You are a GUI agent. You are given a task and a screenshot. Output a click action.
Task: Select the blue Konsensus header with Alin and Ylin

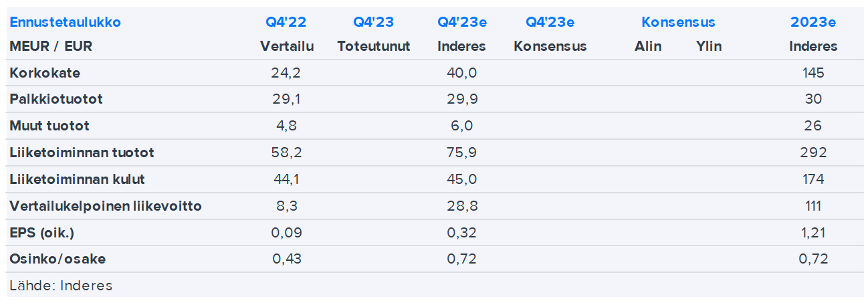(x=678, y=22)
